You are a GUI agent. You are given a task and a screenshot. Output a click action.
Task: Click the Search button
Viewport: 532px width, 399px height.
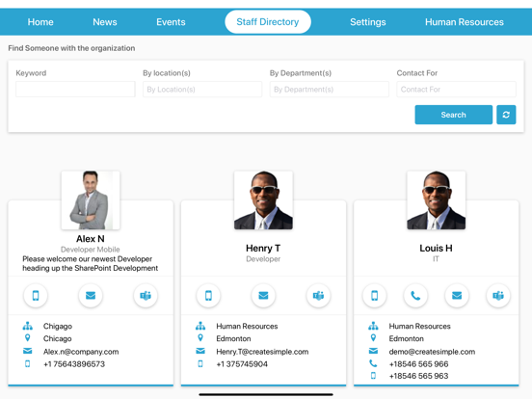tap(454, 115)
